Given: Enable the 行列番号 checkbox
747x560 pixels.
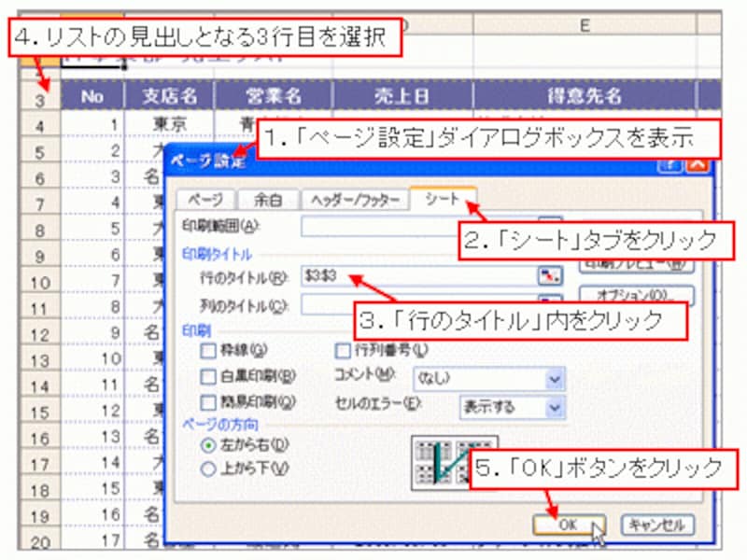Looking at the screenshot, I should [343, 351].
